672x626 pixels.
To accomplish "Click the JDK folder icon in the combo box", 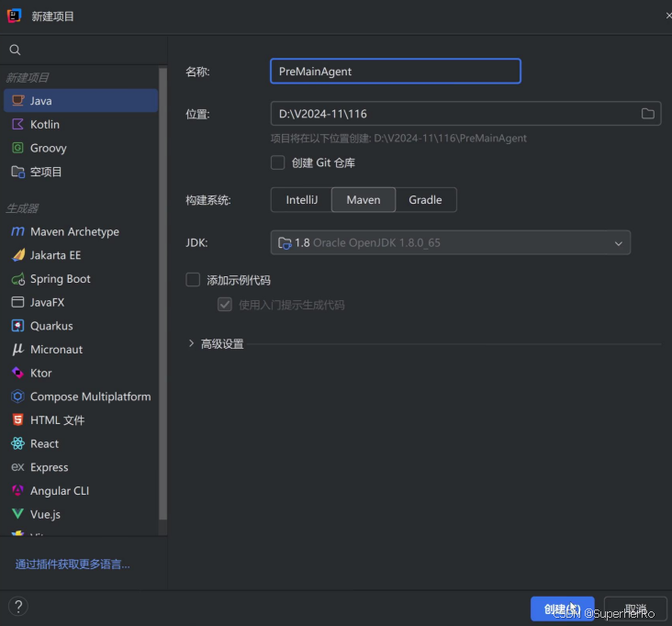I will (x=285, y=243).
